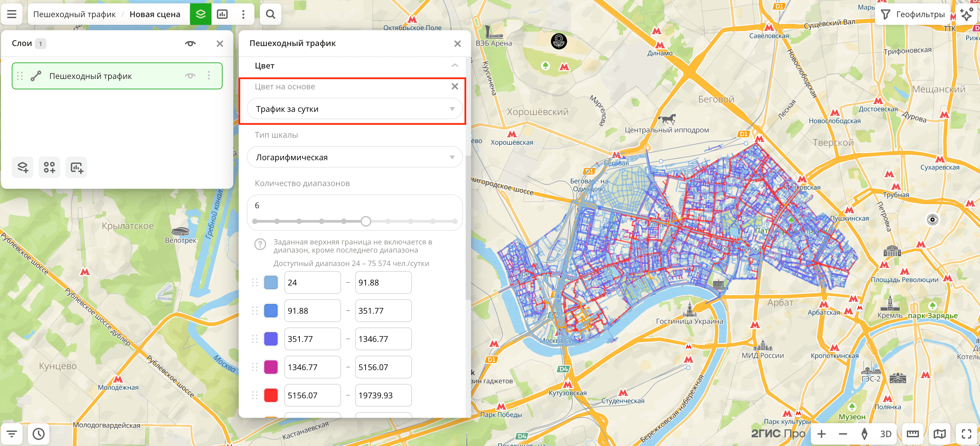
Task: Switch map to 3D view
Action: click(x=886, y=434)
